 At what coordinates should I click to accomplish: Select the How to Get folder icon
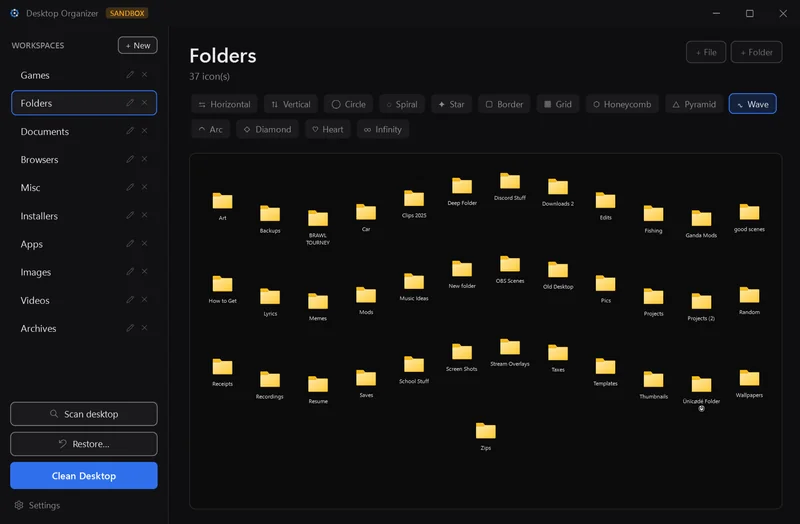[222, 284]
